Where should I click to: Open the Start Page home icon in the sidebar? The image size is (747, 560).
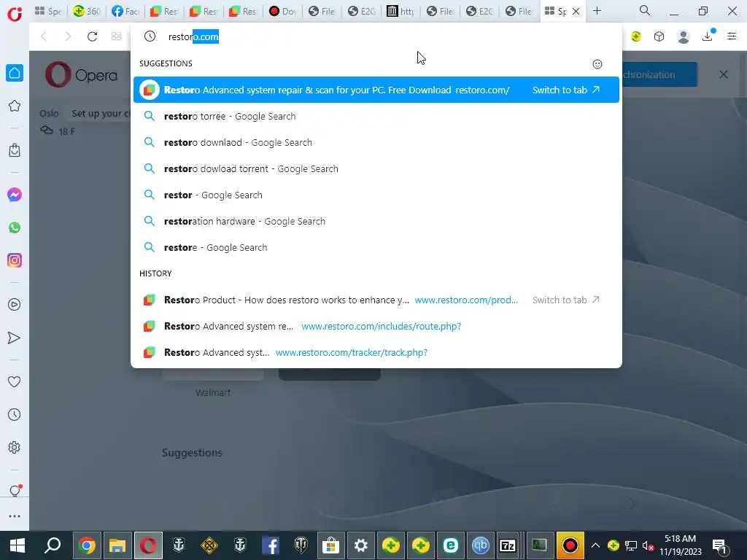15,73
